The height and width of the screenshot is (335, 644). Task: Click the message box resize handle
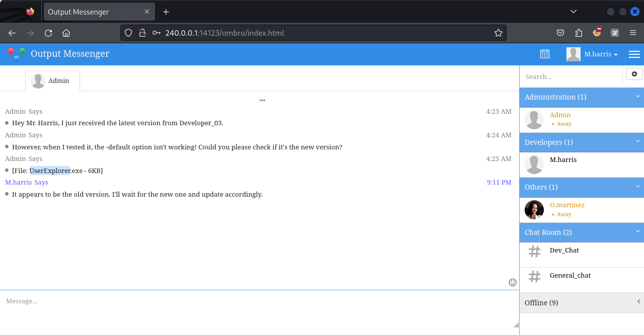516,325
